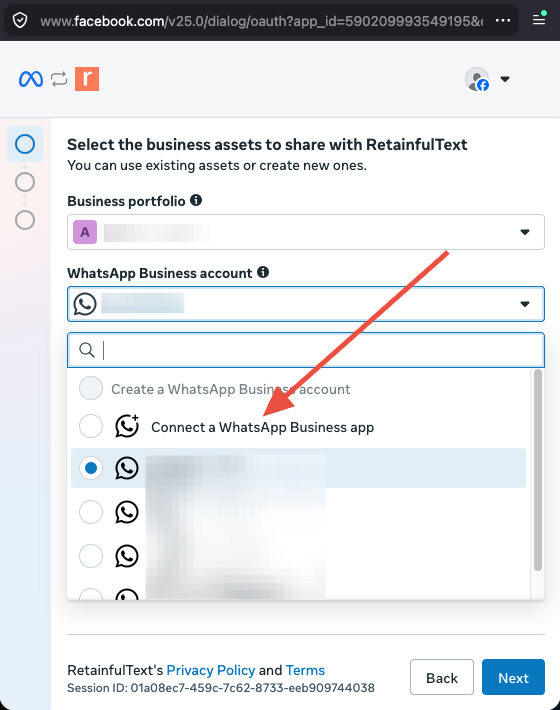Image resolution: width=560 pixels, height=710 pixels.
Task: Open the browser hamburger menu
Action: tap(539, 20)
